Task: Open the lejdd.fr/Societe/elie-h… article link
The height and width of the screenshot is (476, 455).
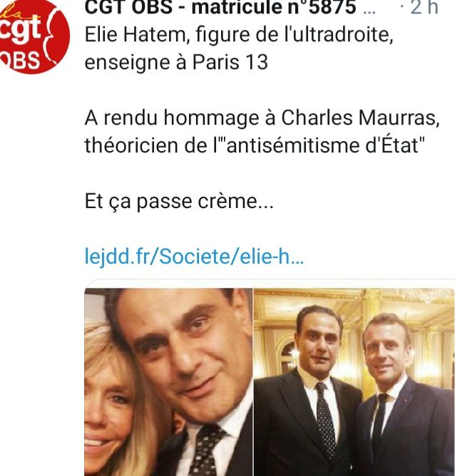Action: click(194, 257)
